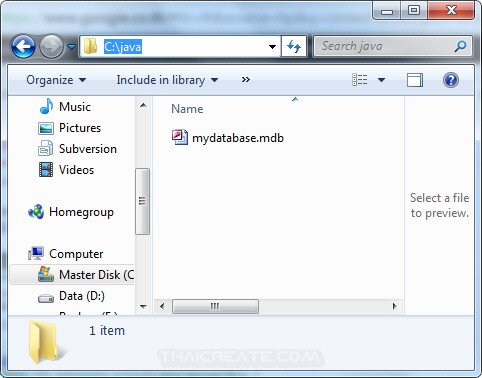This screenshot has width=482, height=378.
Task: Click the C:\java address path text
Action: pyautogui.click(x=123, y=47)
